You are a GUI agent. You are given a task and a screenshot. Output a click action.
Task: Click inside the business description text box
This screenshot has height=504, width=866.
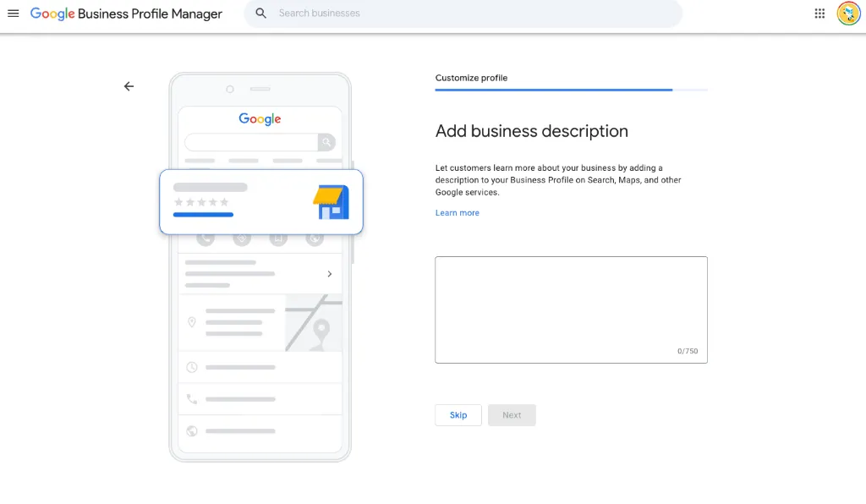[x=571, y=310]
